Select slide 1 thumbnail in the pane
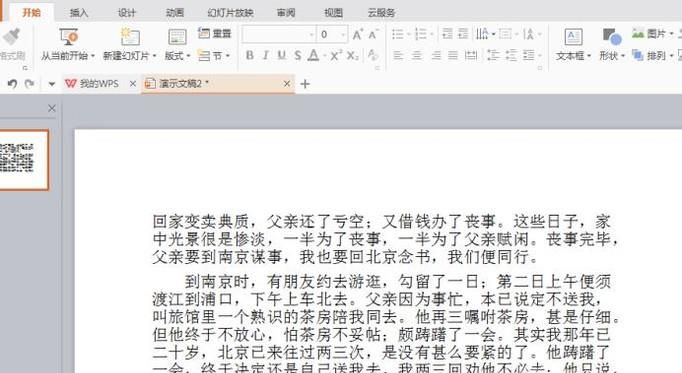Screen dimensions: 682x373 23,160
